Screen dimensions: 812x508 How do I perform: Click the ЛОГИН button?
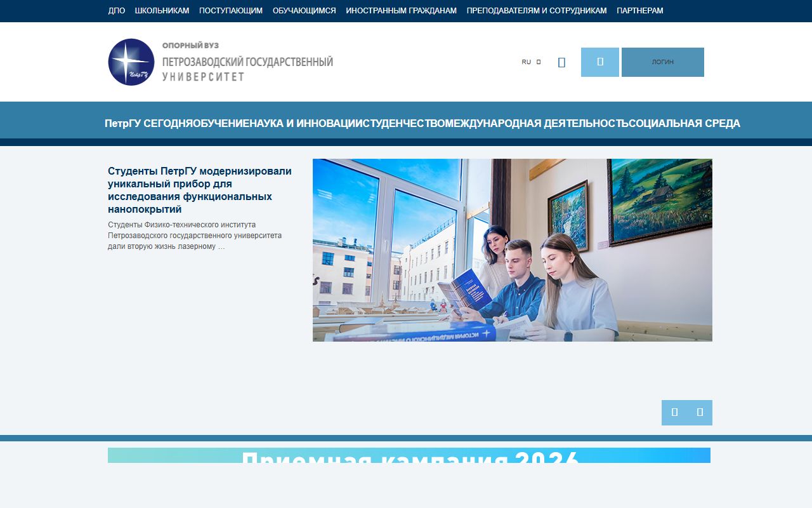click(663, 62)
